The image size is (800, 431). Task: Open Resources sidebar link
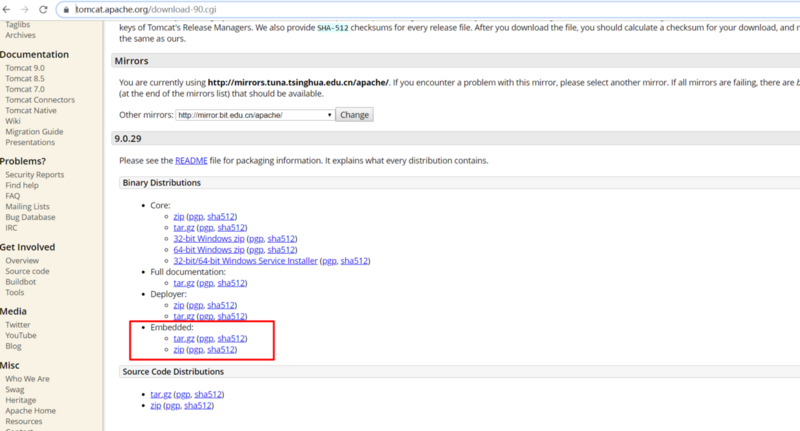[x=24, y=422]
